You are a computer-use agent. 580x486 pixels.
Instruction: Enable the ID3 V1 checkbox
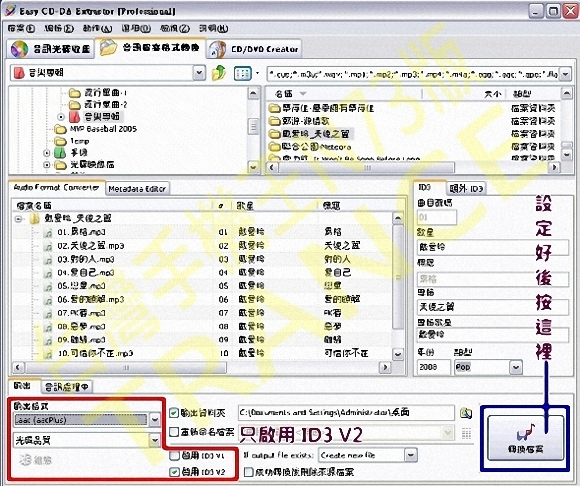[174, 456]
